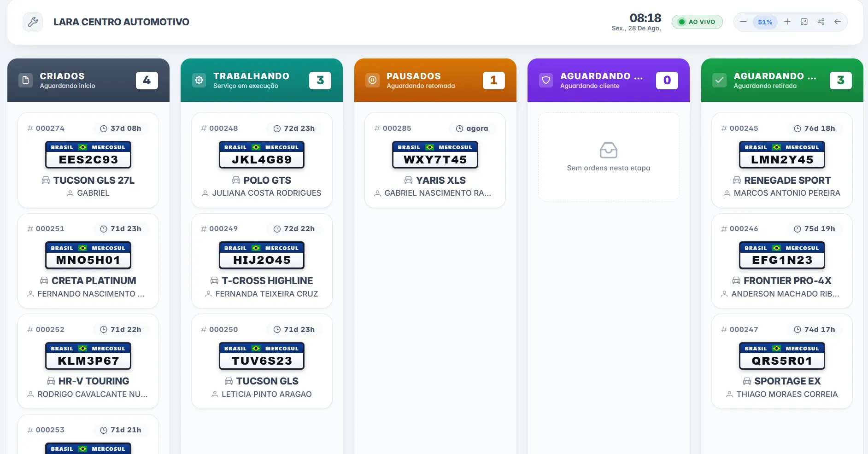Screen dimensions: 868x454
Task: Click the empty inbox icon
Action: [609, 151]
